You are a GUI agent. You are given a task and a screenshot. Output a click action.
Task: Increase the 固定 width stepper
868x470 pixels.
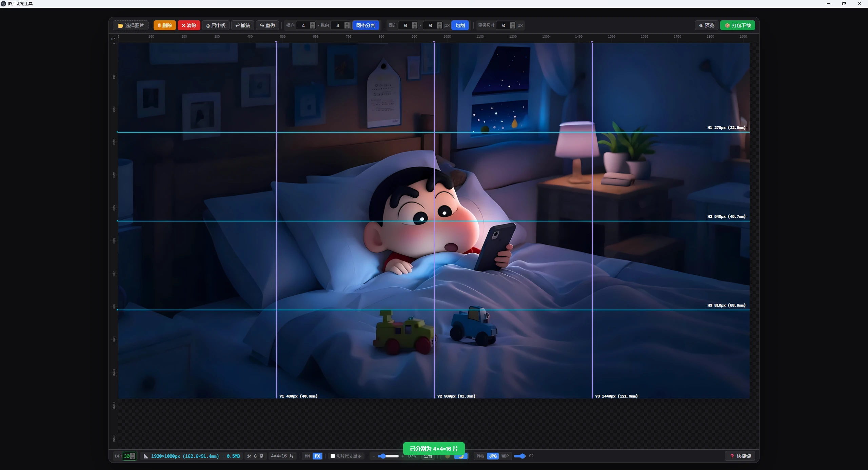[415, 24]
